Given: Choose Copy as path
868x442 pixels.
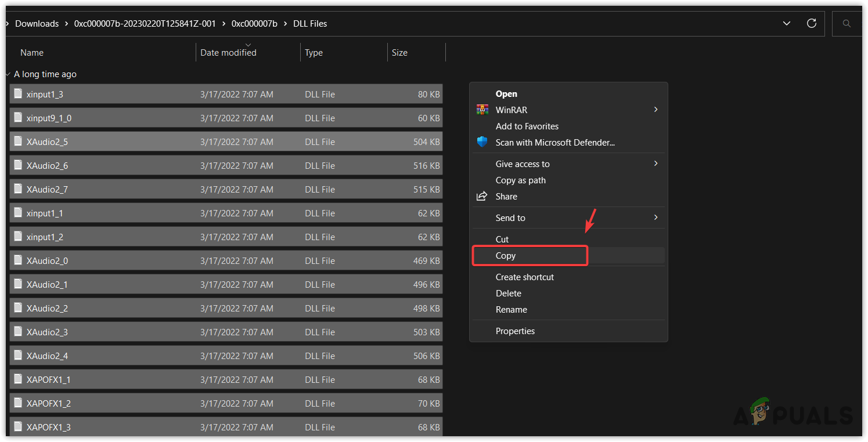Looking at the screenshot, I should click(520, 180).
